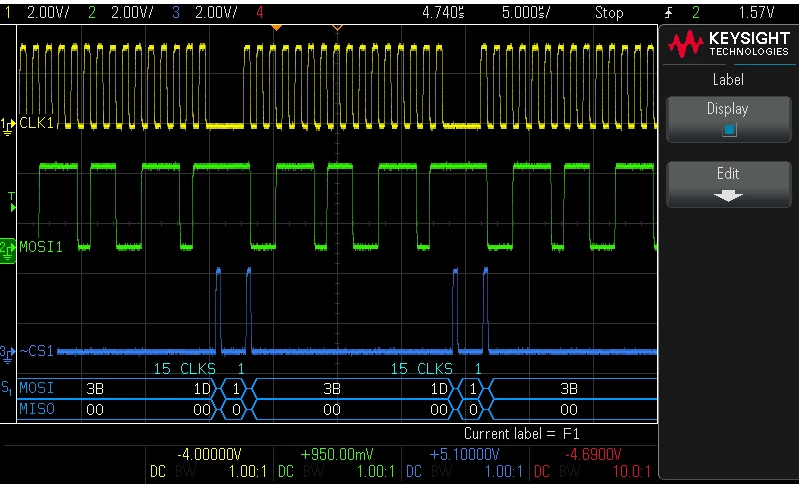Click channel 3 scale 2.00V/
Image resolution: width=799 pixels, height=484 pixels.
[x=216, y=13]
